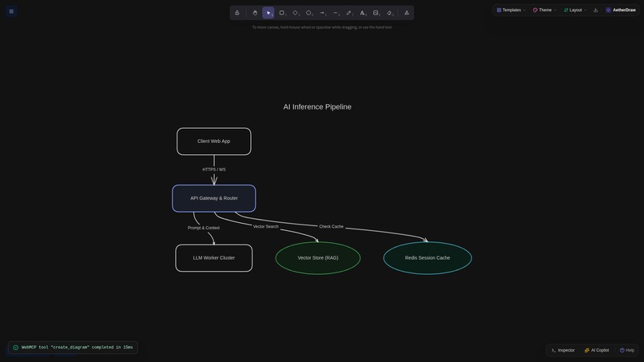Click the Help button
Screen dimensions: 644x362
tap(626, 350)
